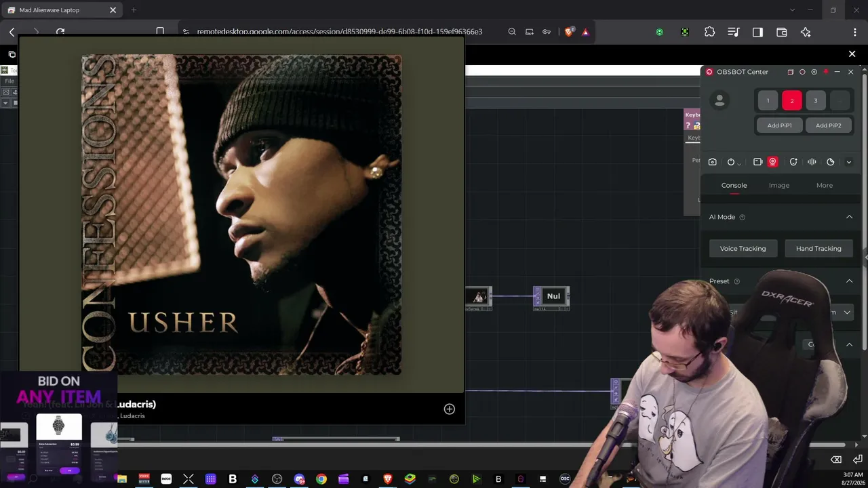This screenshot has height=488, width=868.
Task: Open the browser zoom magnifier icon
Action: pos(512,32)
